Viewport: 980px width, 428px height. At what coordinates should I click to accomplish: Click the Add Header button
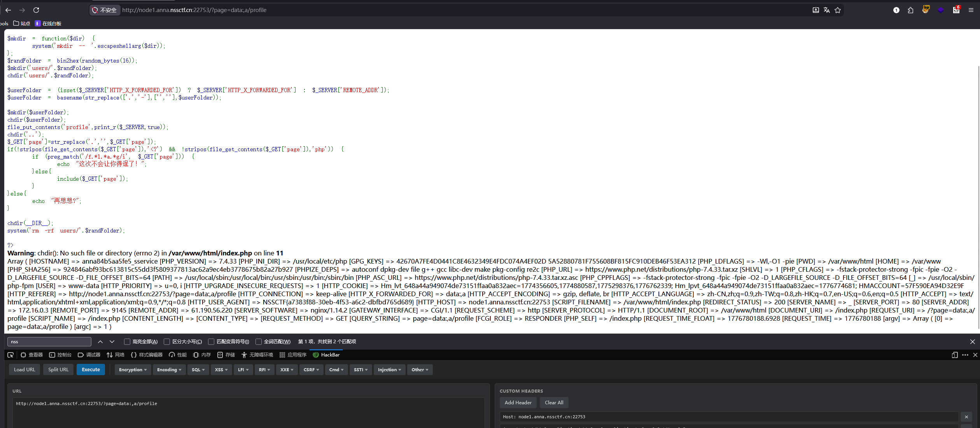[518, 403]
